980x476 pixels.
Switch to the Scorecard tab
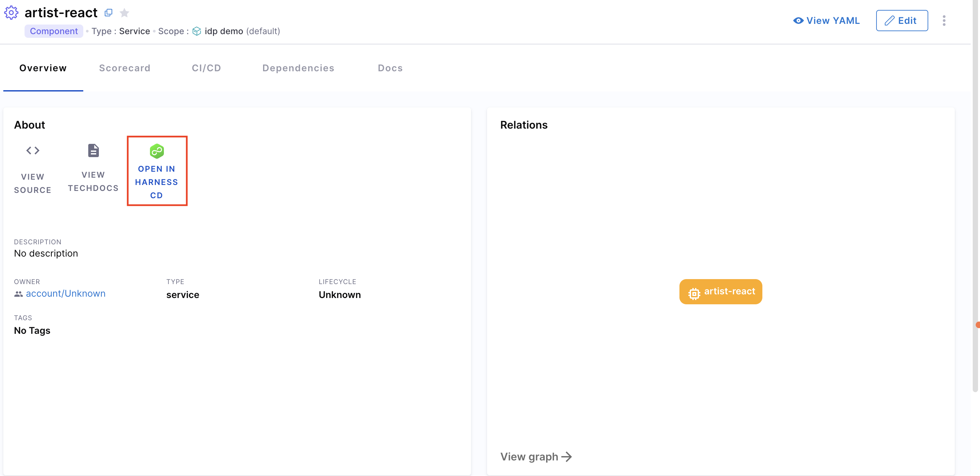pyautogui.click(x=124, y=68)
